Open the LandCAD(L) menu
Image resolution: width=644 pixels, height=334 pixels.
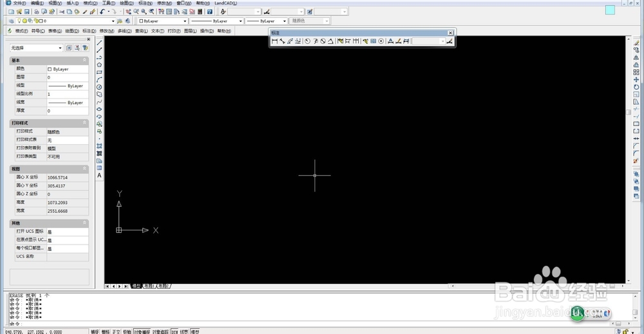coord(225,3)
